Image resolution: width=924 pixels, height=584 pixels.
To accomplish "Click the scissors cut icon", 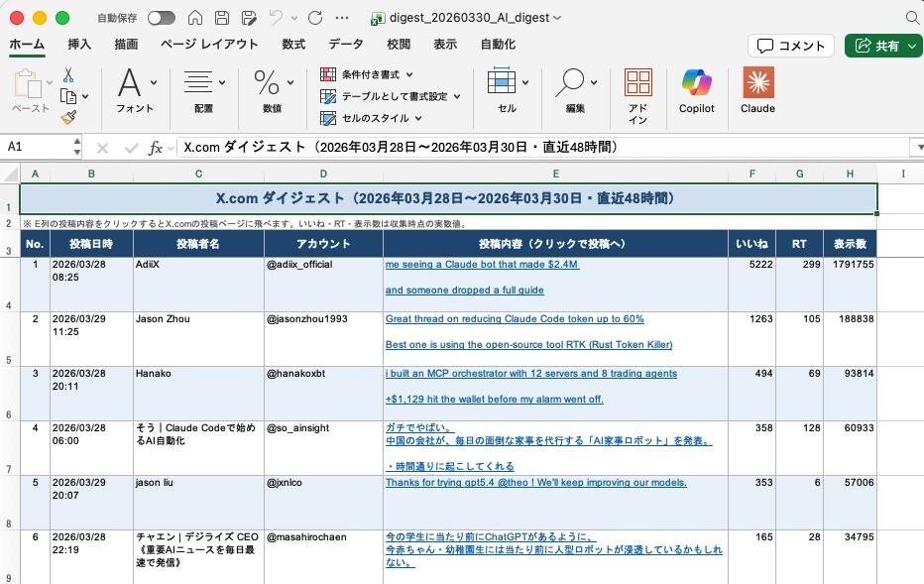I will click(x=68, y=74).
